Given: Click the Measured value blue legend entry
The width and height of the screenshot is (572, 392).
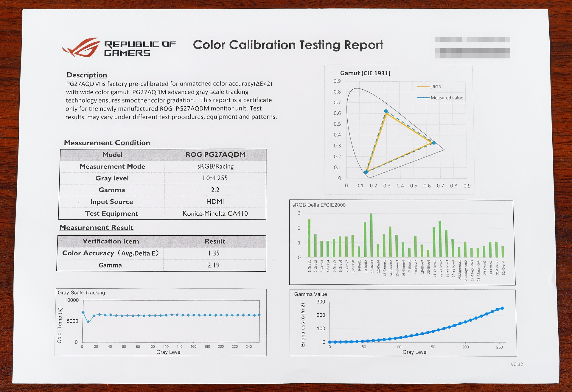Looking at the screenshot, I should coord(440,98).
